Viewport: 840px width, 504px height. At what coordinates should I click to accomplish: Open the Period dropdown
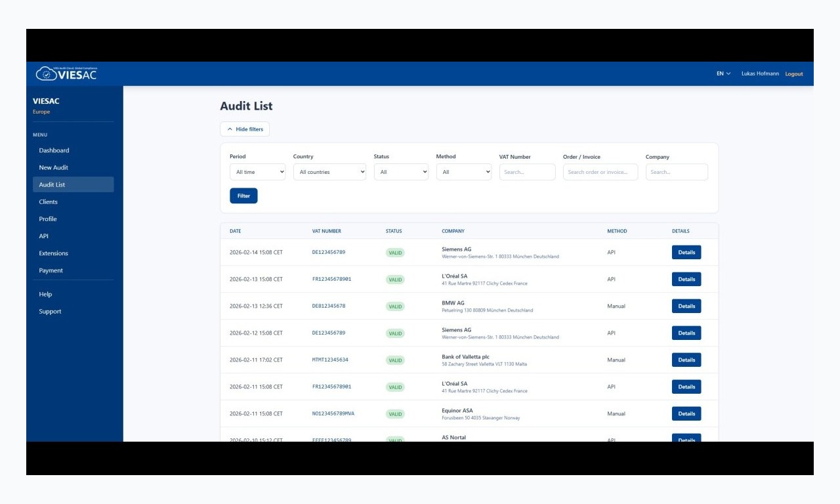(258, 172)
